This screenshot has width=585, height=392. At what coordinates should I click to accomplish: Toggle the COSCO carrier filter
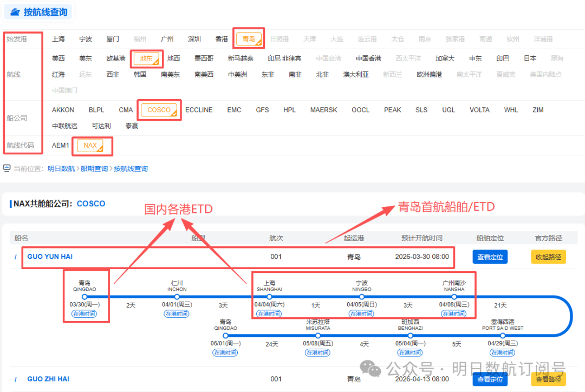click(159, 110)
